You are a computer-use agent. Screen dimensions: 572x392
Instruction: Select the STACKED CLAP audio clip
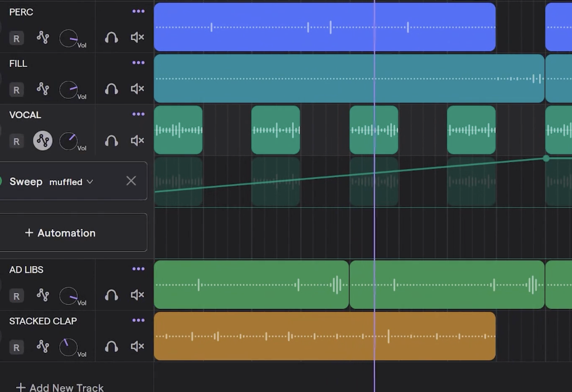click(x=324, y=336)
